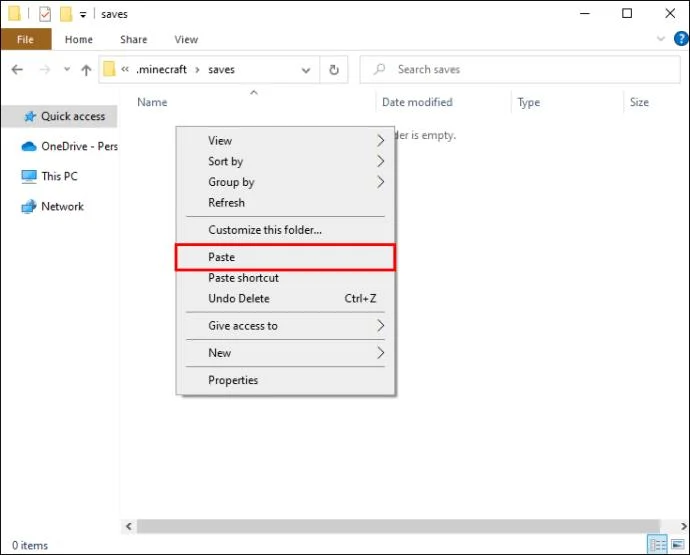690x555 pixels.
Task: Click the saves breadcrumb in address bar
Action: pyautogui.click(x=221, y=70)
